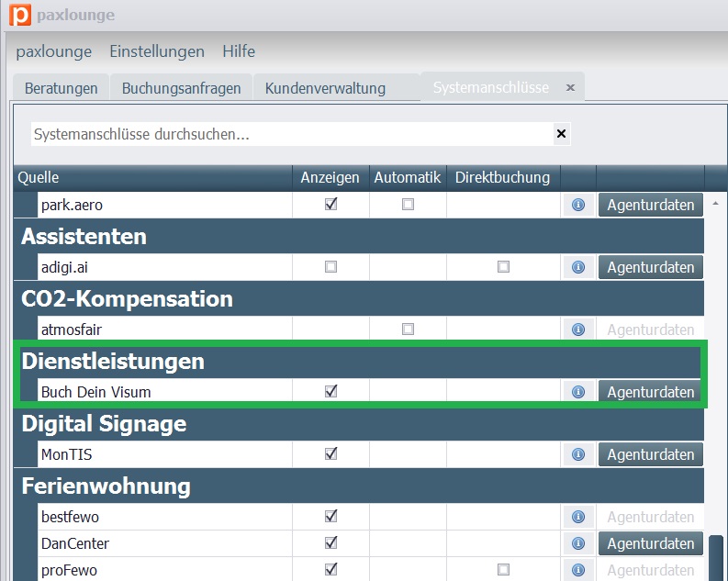Select the Dienstleistungen group header
The width and height of the screenshot is (728, 581).
359,361
